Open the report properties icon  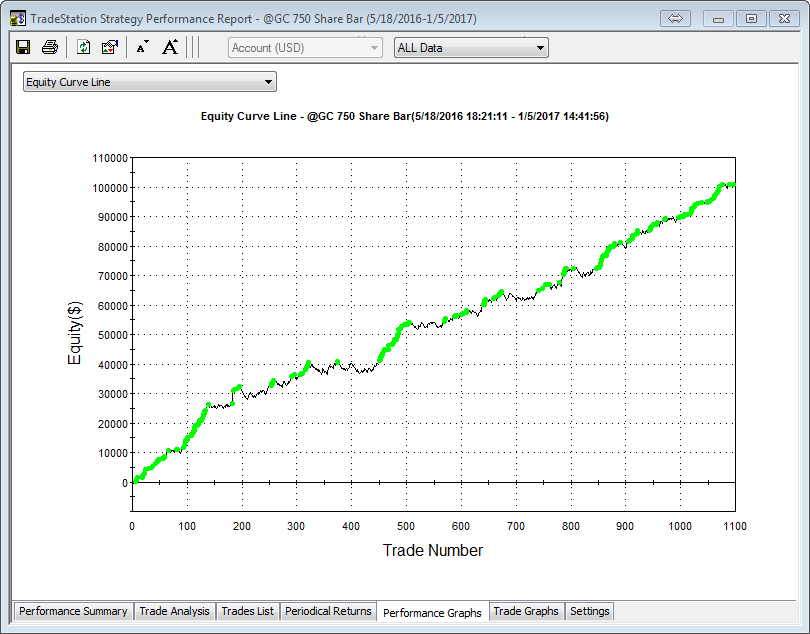(x=110, y=47)
